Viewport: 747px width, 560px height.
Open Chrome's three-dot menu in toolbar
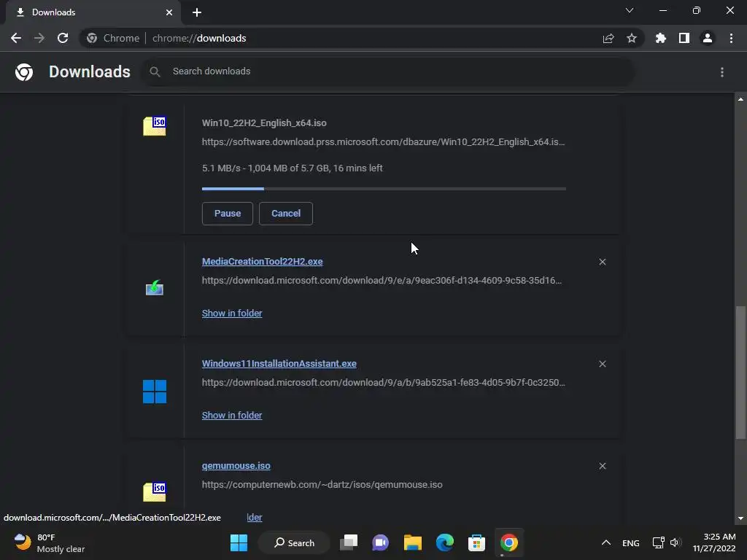tap(731, 38)
